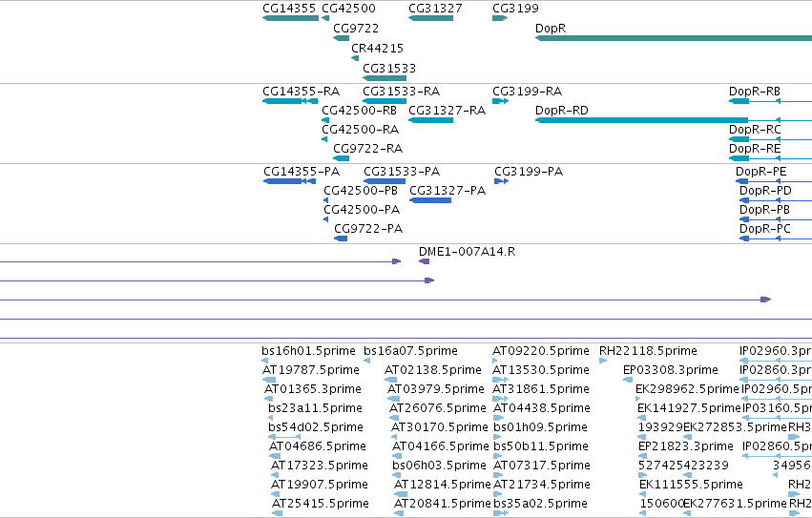
Task: Select the CG31327 gene bar
Action: [x=431, y=18]
